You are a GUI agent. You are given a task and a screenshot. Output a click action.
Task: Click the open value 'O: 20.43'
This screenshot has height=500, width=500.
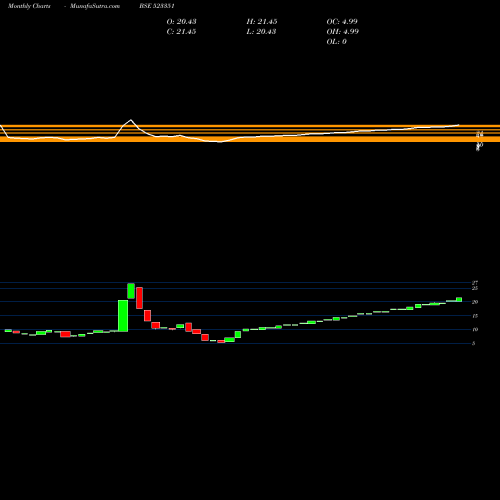coord(181,21)
